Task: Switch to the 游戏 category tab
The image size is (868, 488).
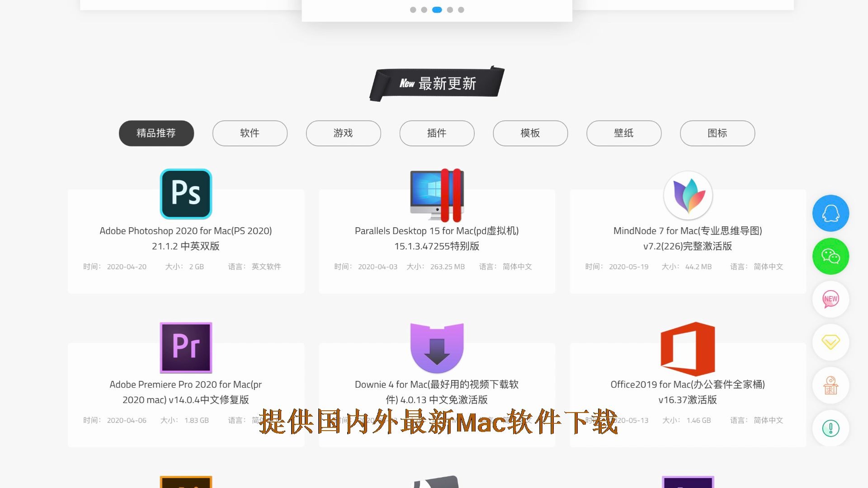Action: coord(344,133)
